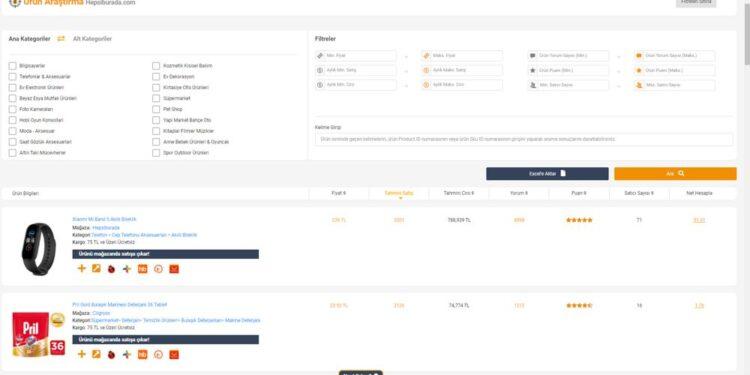
Task: Click the red ladybug icon in Xiaomi row
Action: pos(111,269)
